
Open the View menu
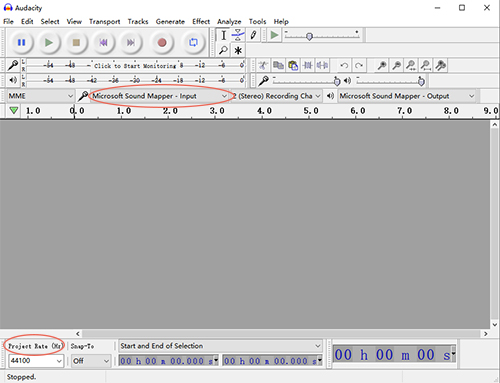[x=74, y=22]
